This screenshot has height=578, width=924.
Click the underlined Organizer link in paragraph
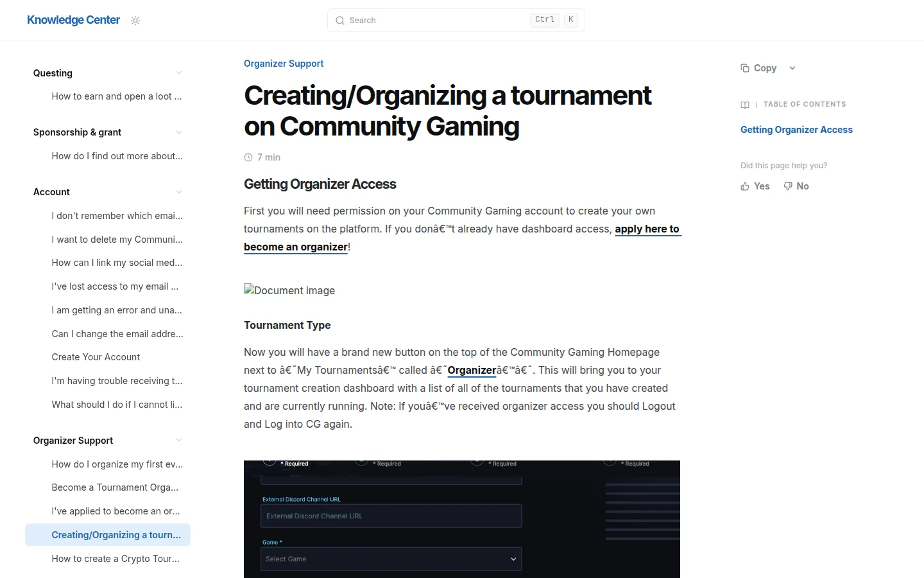(472, 371)
